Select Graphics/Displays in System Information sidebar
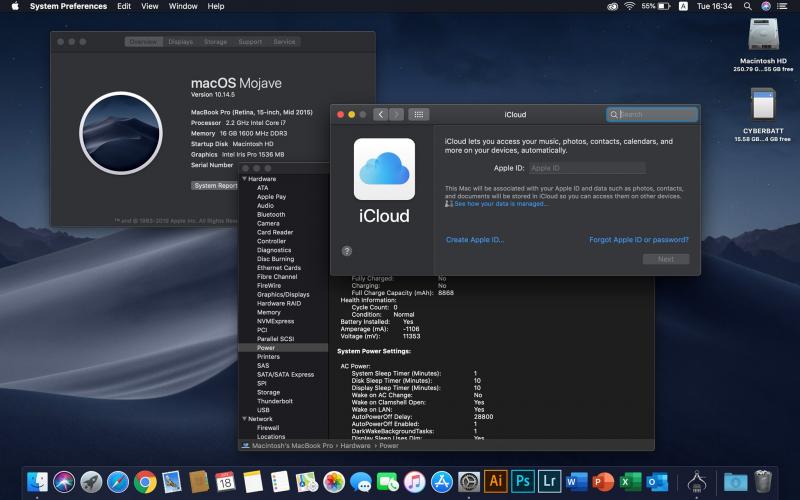 pyautogui.click(x=283, y=294)
